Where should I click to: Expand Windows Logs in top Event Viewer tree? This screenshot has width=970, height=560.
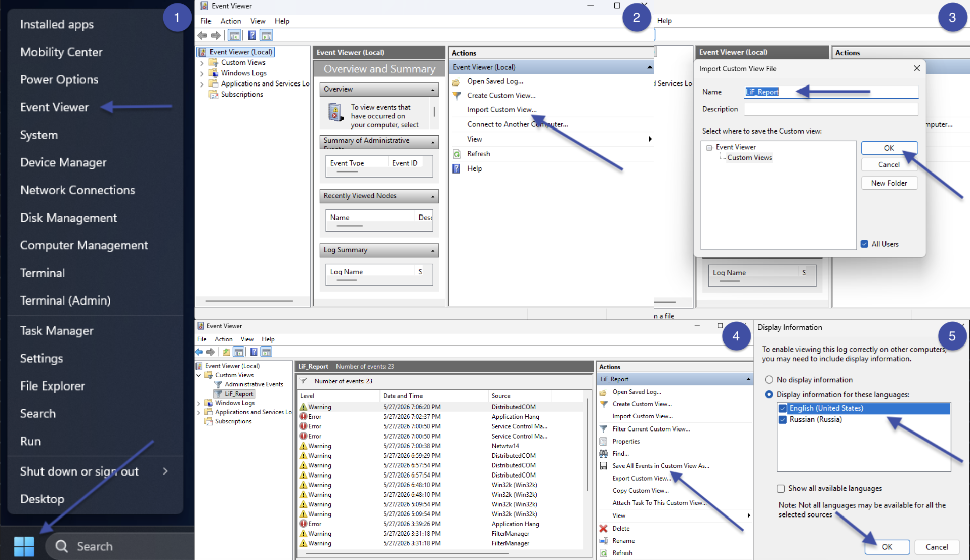coord(202,73)
